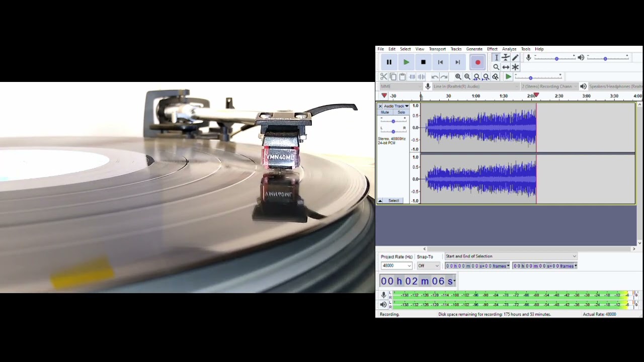Screen dimensions: 644x362
Task: Close the Audio Track with X
Action: tap(380, 106)
